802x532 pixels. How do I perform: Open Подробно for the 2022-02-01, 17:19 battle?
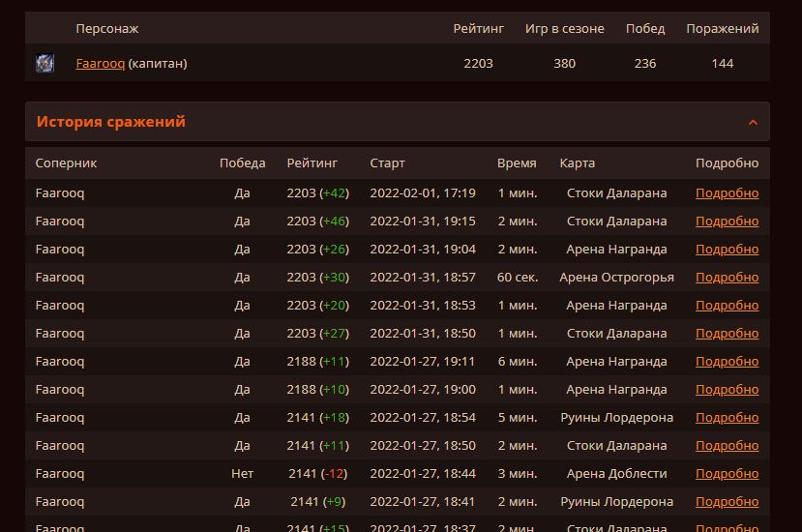pyautogui.click(x=727, y=193)
